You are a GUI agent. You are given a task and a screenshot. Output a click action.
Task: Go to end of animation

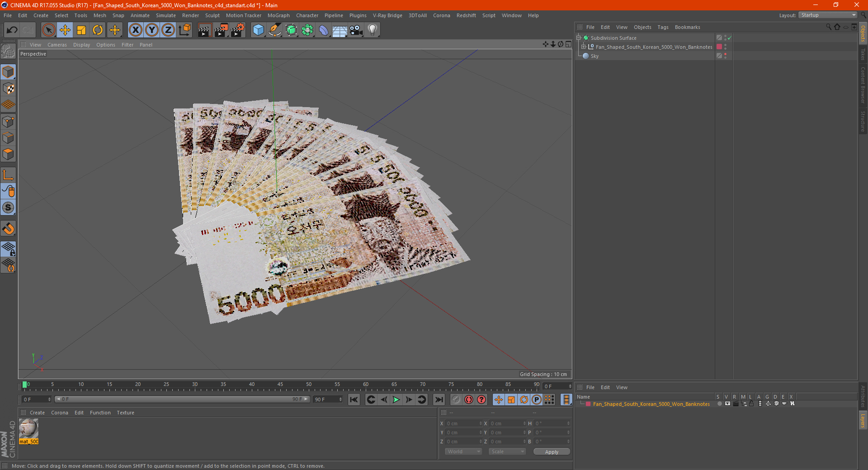[439, 399]
